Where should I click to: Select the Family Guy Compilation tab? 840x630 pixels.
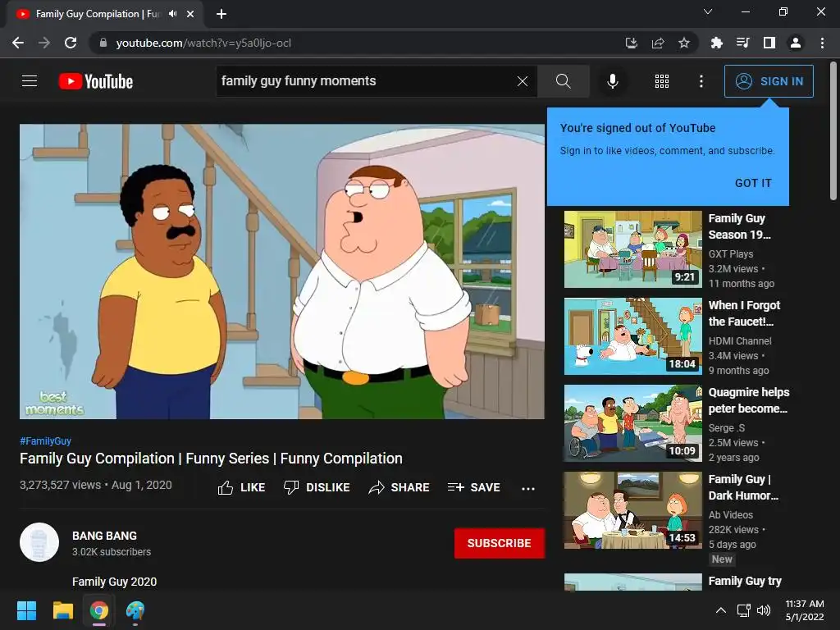tap(98, 14)
